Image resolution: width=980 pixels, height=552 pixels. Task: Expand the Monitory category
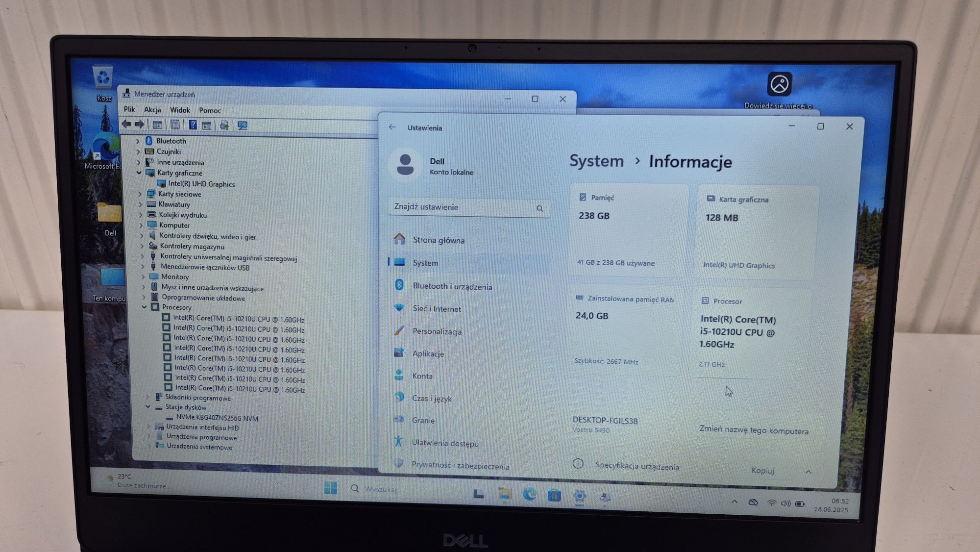[143, 276]
